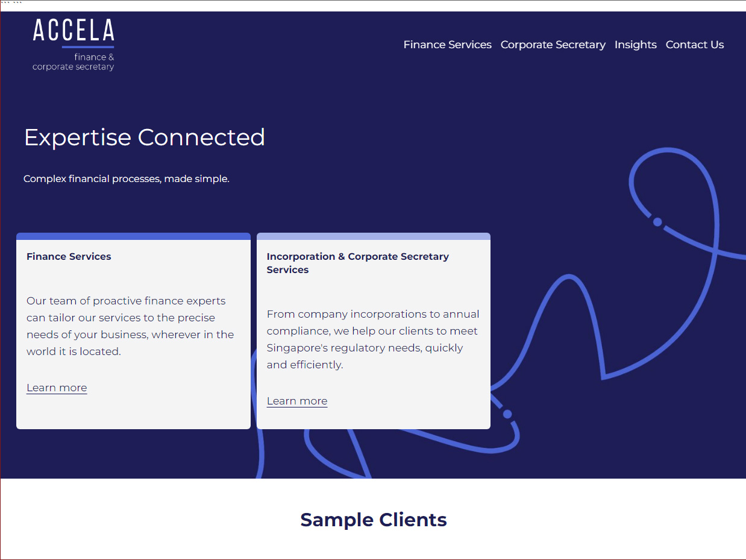746x560 pixels.
Task: Click the logo tagline 'finance & corporate secretary'
Action: click(74, 62)
